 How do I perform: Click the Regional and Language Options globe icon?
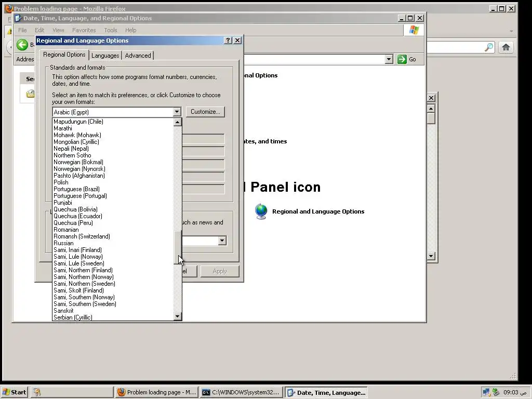pos(261,211)
